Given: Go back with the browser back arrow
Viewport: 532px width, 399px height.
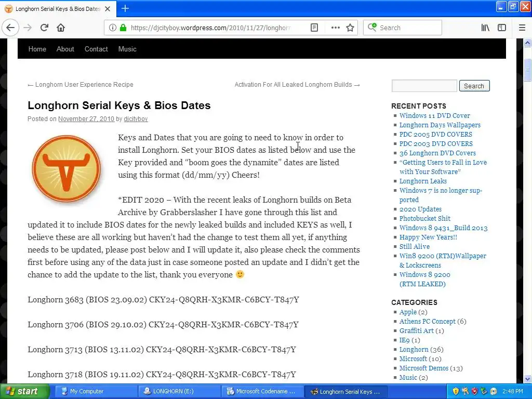Looking at the screenshot, I should coord(10,28).
